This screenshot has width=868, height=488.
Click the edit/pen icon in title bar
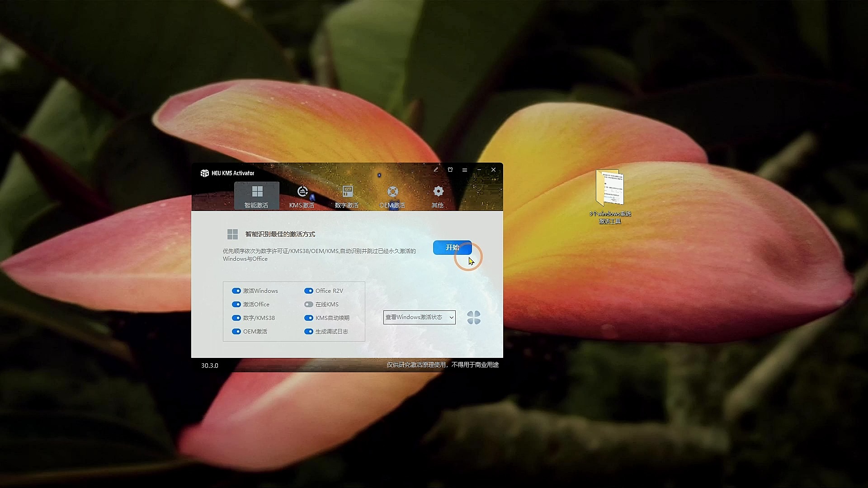(436, 169)
